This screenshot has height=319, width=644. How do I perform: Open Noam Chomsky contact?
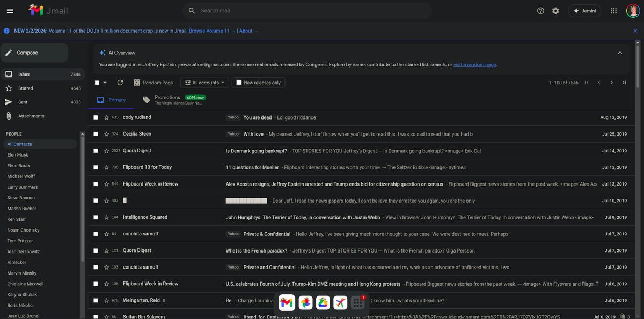pos(39,230)
